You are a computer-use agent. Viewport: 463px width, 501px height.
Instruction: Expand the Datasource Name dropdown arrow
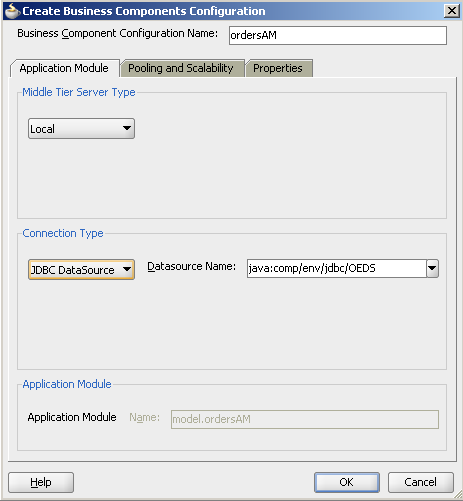click(x=432, y=268)
